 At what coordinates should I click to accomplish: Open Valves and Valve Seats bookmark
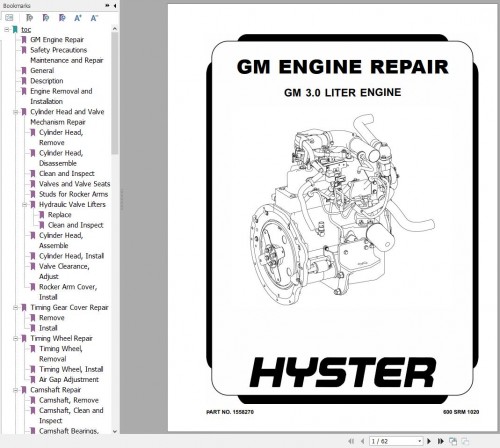(75, 184)
